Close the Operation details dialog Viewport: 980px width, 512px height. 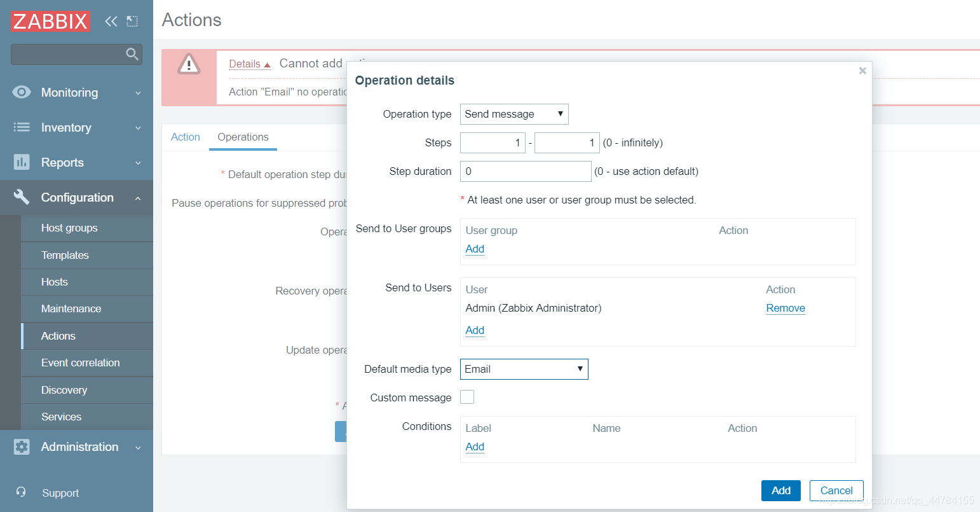[x=862, y=71]
